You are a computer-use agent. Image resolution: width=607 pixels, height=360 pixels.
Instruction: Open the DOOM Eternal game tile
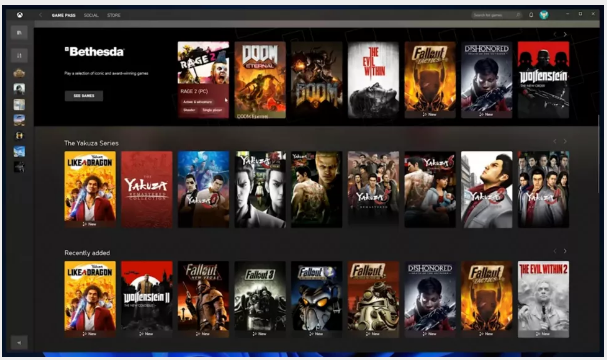click(260, 80)
